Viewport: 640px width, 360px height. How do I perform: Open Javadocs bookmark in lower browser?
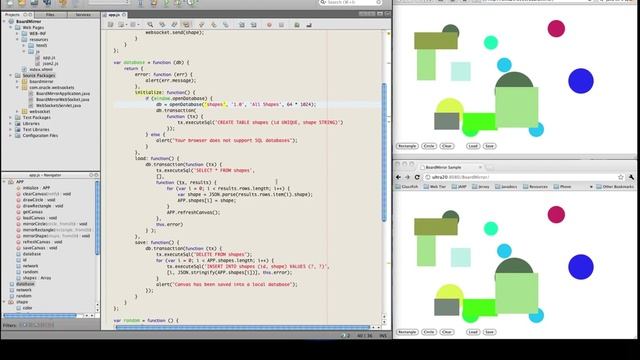pos(506,187)
